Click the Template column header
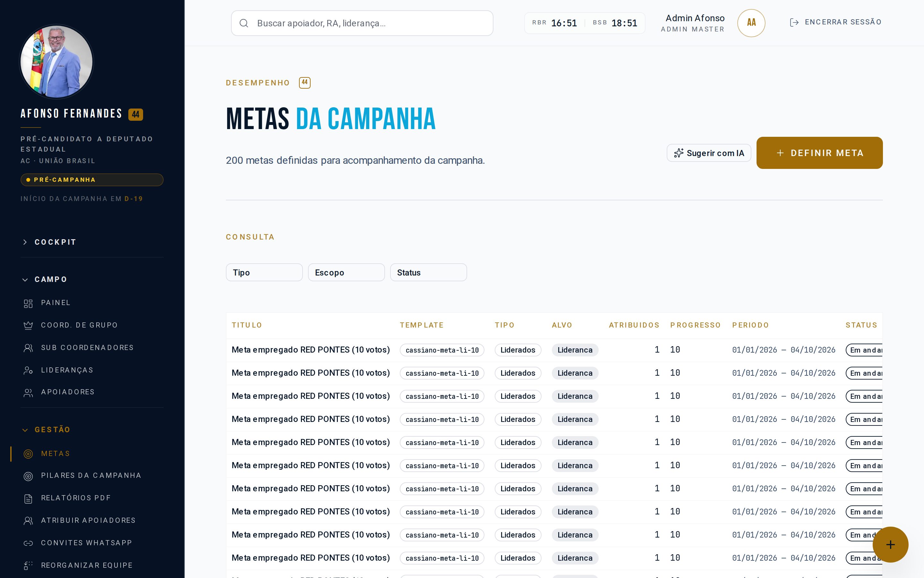This screenshot has width=924, height=578. click(x=422, y=325)
